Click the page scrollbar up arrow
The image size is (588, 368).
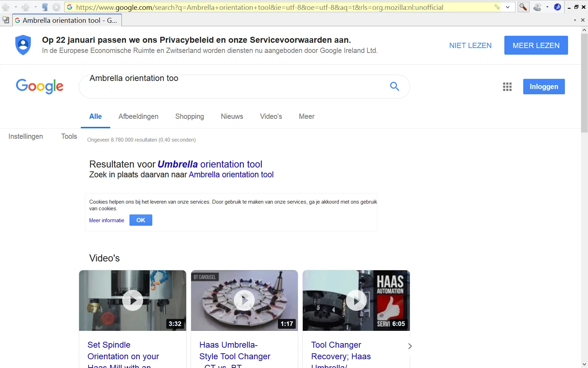tap(584, 30)
